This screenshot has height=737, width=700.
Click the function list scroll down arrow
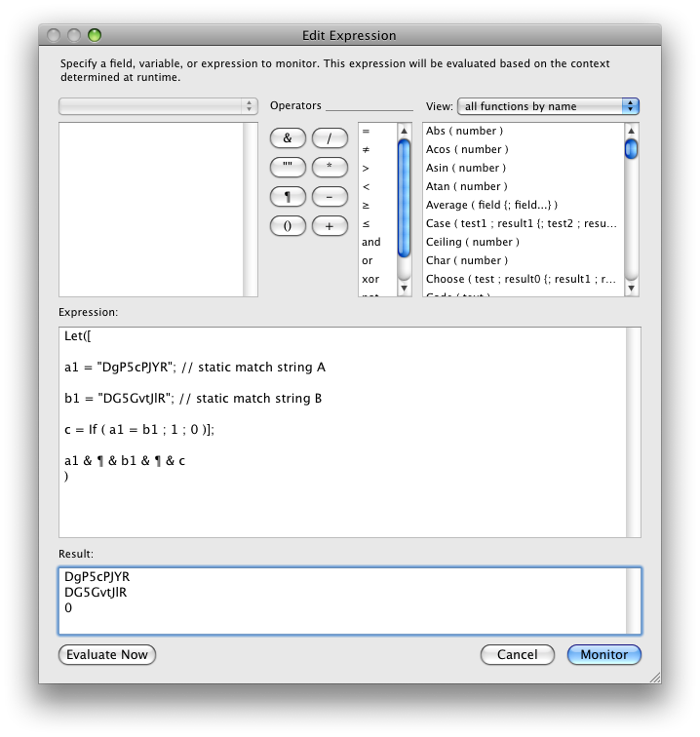click(x=632, y=289)
